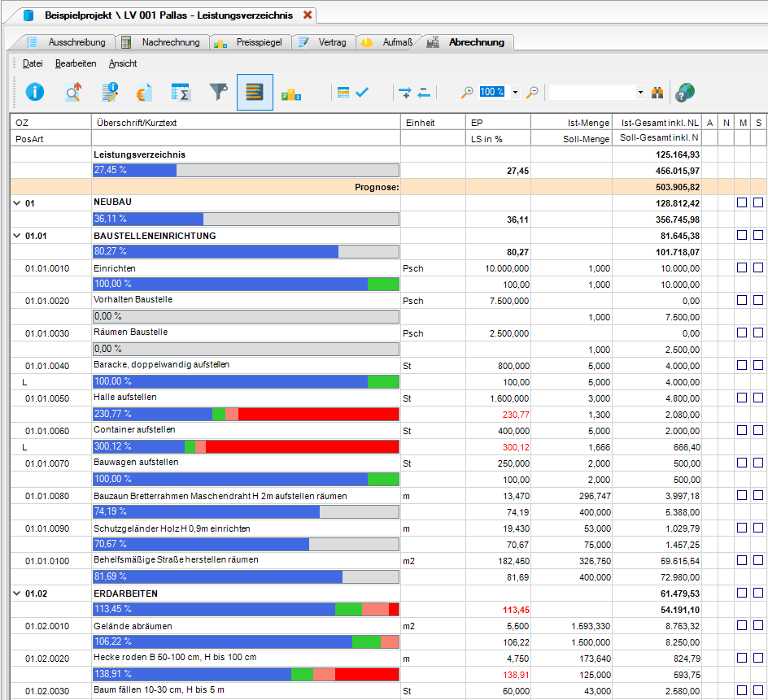
Task: Close the Leistungsverzeichnis document with red X
Action: (x=308, y=15)
